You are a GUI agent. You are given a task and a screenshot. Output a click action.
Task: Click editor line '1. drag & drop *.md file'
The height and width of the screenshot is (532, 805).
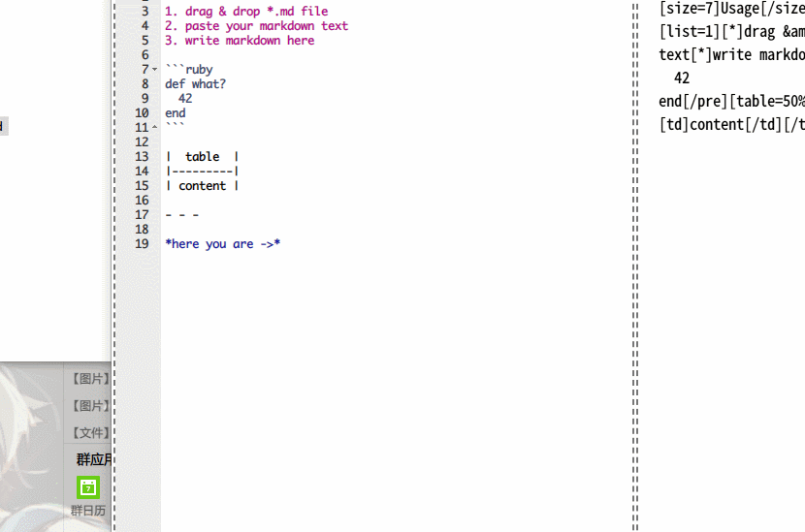[246, 12]
